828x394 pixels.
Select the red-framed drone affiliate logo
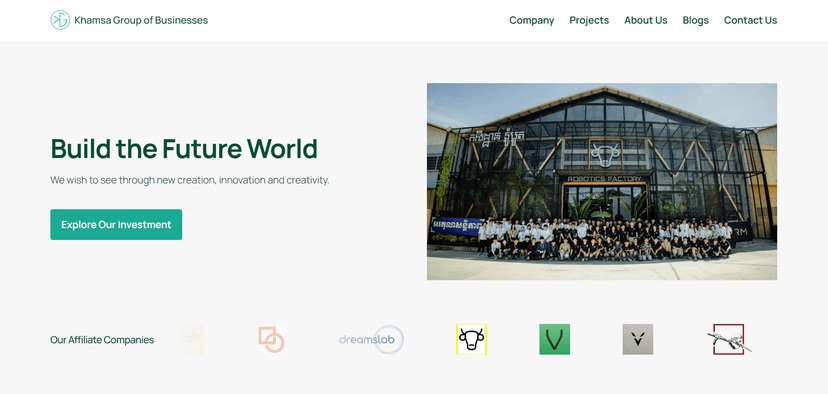729,339
